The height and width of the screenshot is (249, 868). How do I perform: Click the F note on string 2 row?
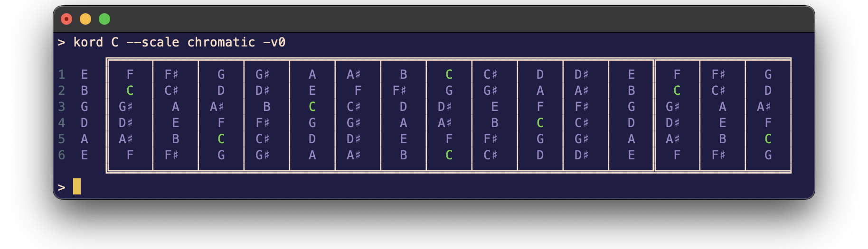358,91
